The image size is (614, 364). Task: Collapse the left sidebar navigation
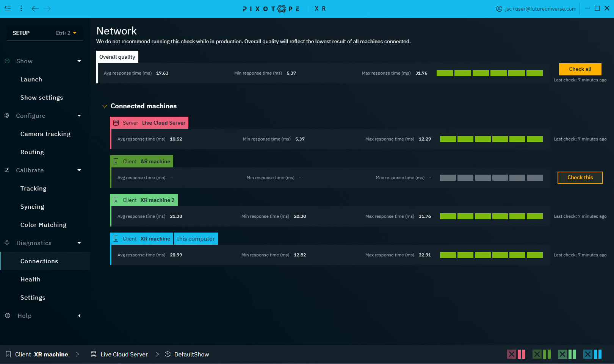tap(8, 8)
